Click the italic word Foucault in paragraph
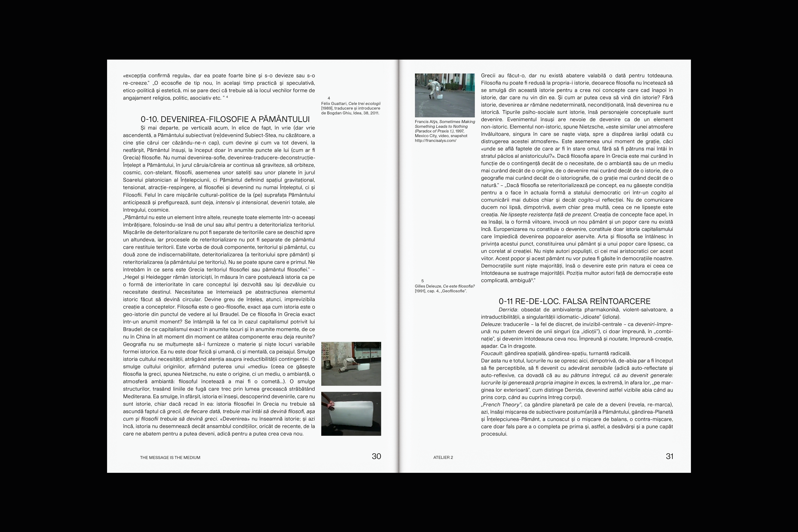This screenshot has height=532, width=798. point(491,353)
